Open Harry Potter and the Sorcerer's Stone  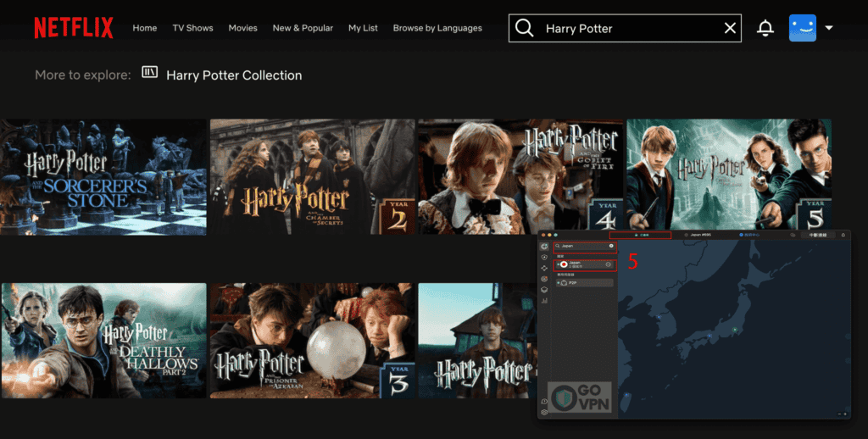click(103, 177)
